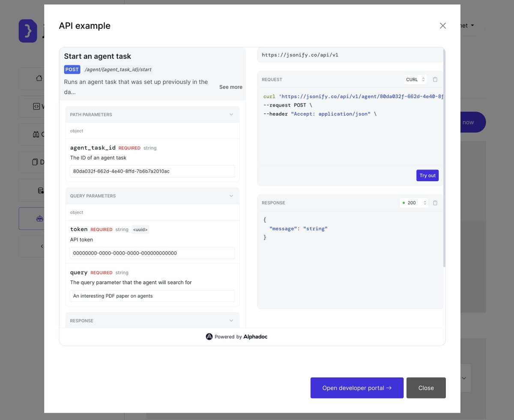Open the binoculars icon in background sidebar

click(36, 134)
